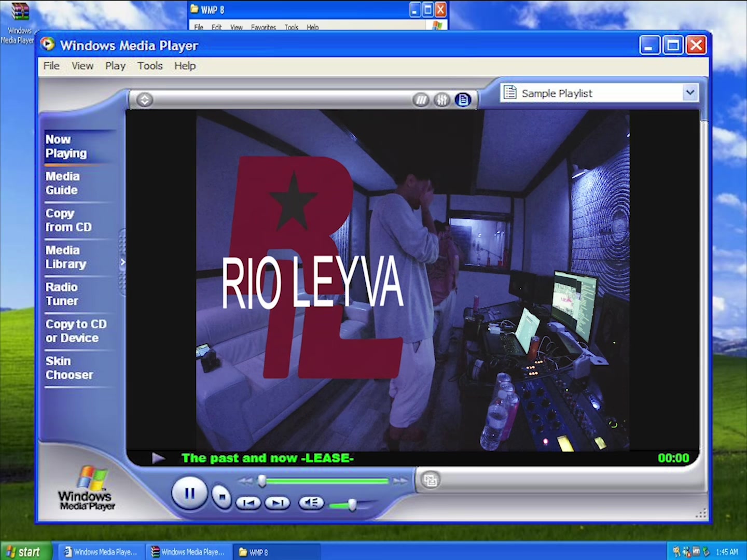Collapse the taskbar with the side arrow
This screenshot has height=560, width=747.
[x=122, y=262]
